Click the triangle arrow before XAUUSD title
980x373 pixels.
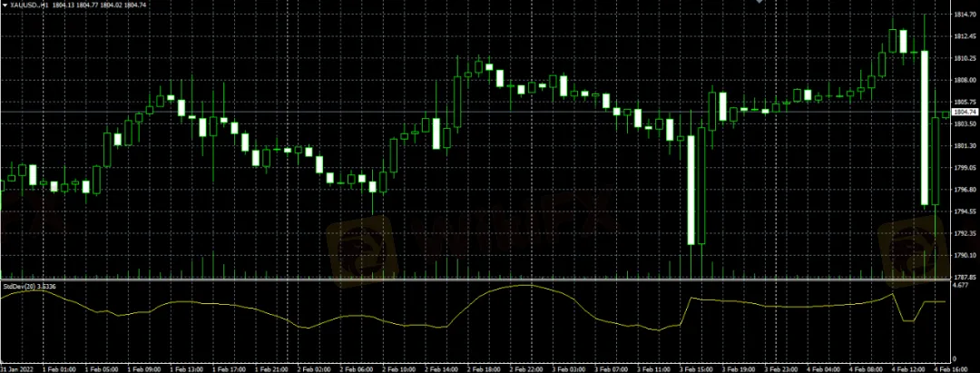(4, 5)
